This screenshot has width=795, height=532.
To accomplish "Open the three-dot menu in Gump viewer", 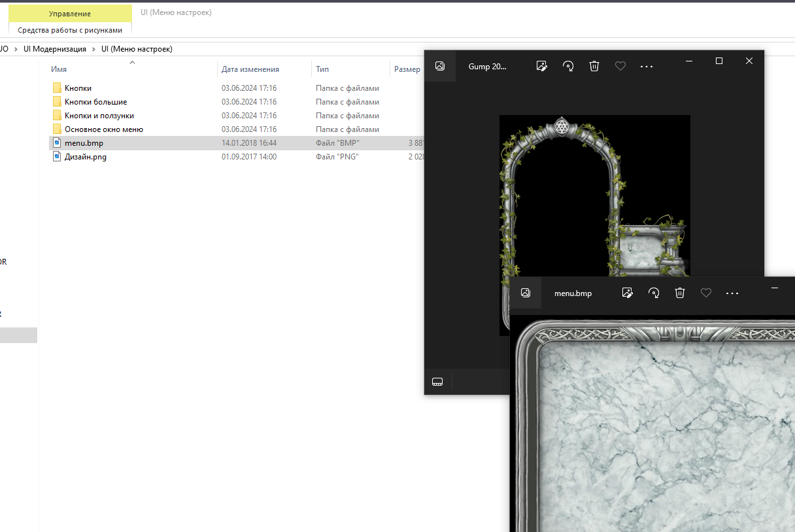I will (x=647, y=66).
